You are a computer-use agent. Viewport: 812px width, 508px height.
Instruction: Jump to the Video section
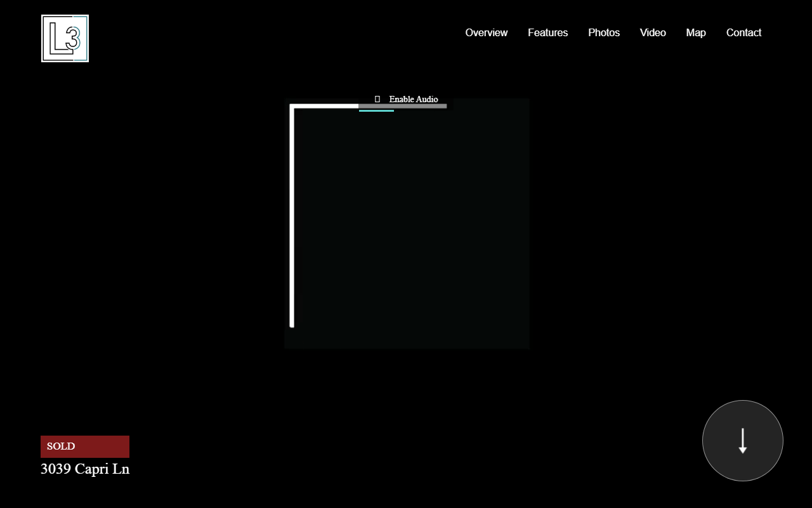653,32
